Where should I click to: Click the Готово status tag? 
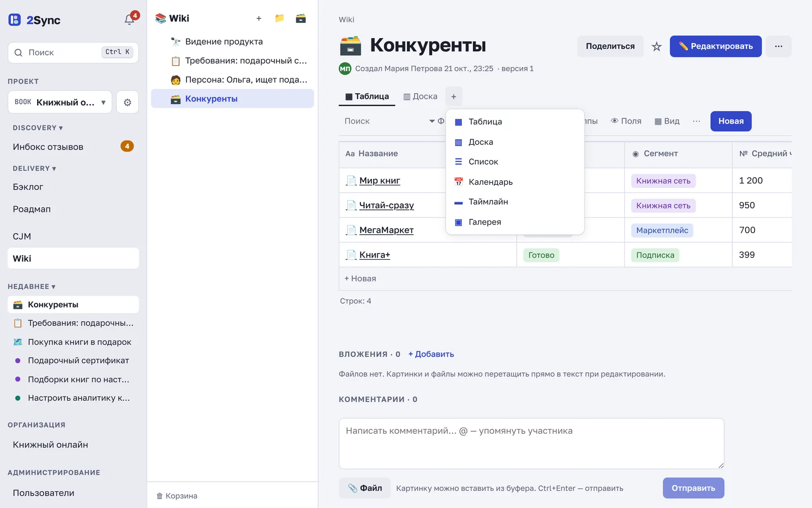click(x=541, y=255)
